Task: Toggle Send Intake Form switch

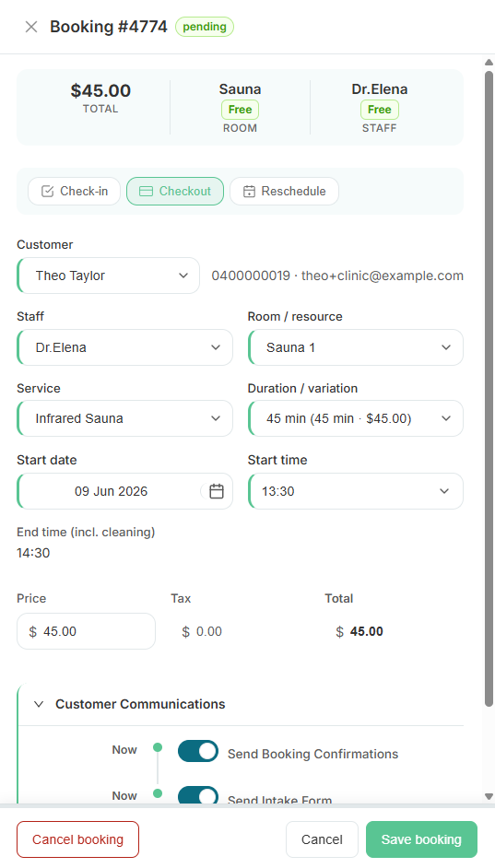Action: (x=197, y=795)
